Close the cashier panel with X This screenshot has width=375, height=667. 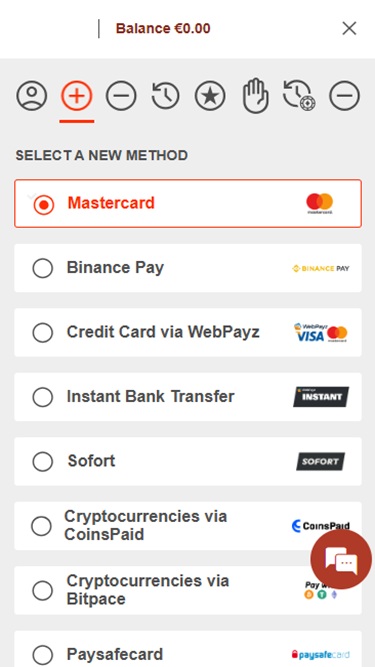tap(349, 29)
